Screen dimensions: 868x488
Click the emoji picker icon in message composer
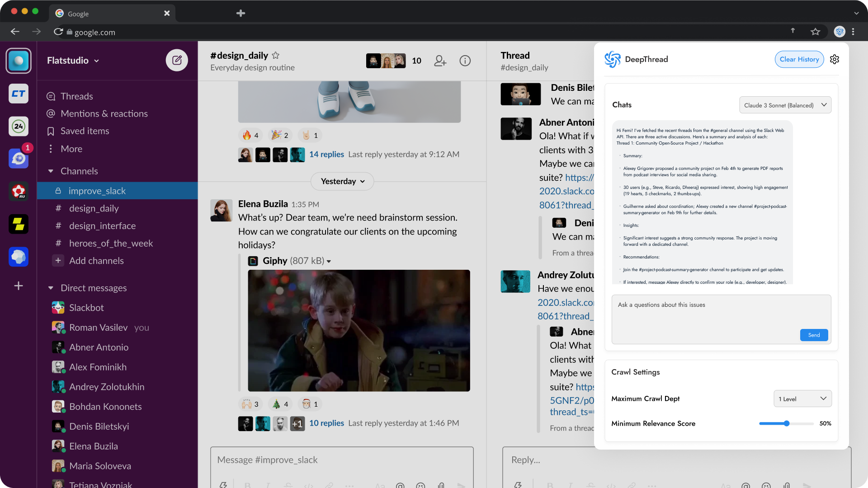point(420,485)
